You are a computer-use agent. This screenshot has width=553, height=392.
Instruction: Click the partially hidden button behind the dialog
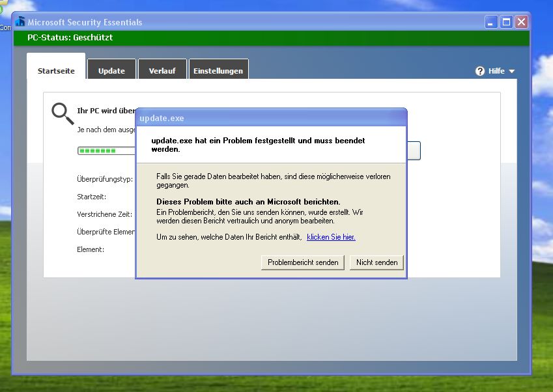tap(414, 150)
